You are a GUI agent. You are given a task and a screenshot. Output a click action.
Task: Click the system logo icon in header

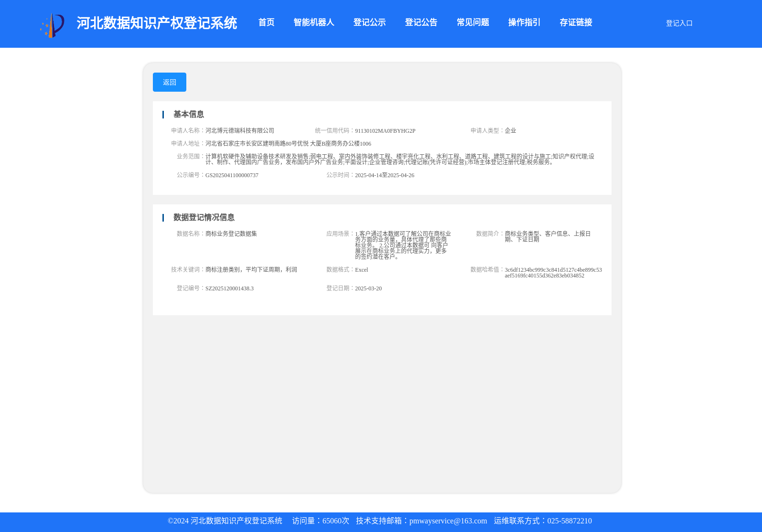coord(52,25)
